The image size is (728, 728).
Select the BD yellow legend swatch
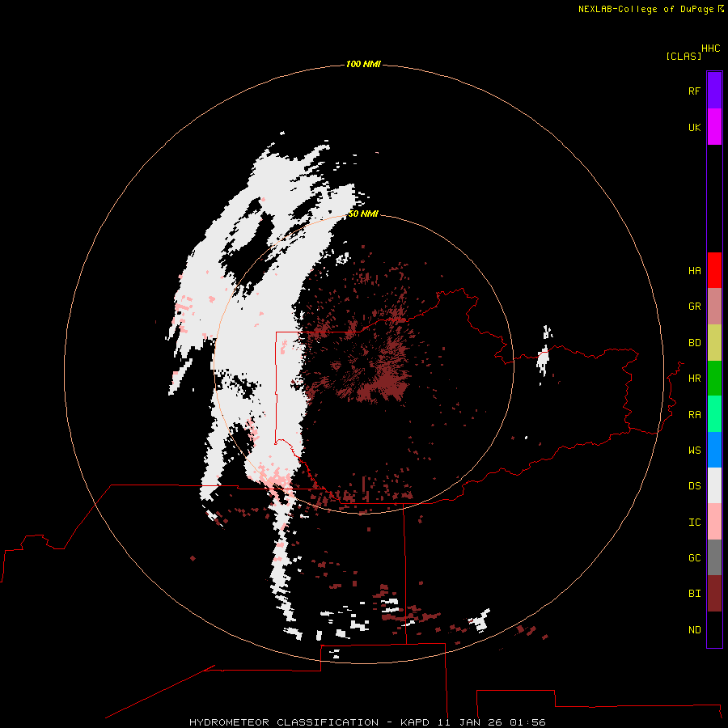click(714, 343)
